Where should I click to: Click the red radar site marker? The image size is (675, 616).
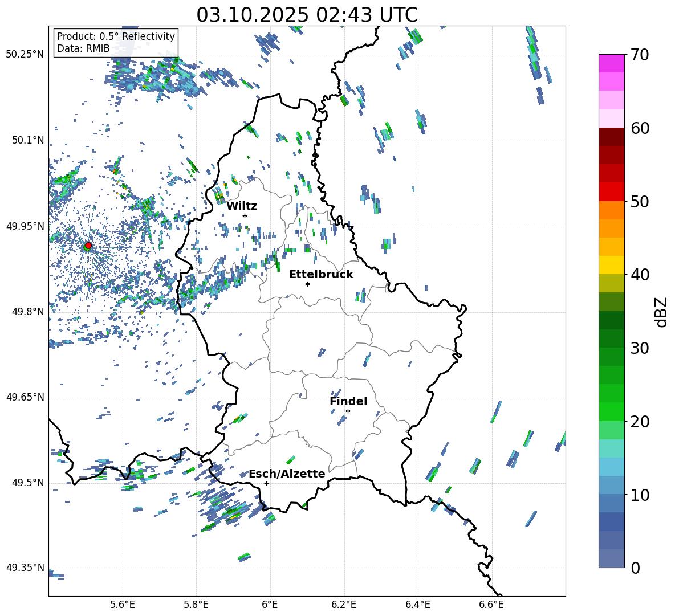click(88, 246)
